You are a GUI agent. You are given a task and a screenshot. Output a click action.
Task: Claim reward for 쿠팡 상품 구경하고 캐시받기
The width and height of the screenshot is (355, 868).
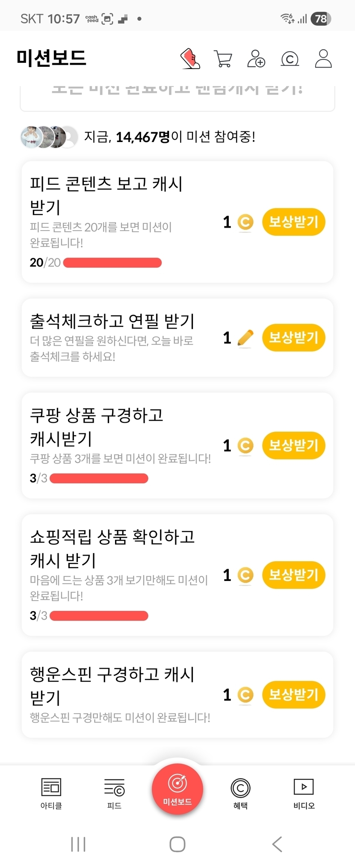pyautogui.click(x=293, y=445)
